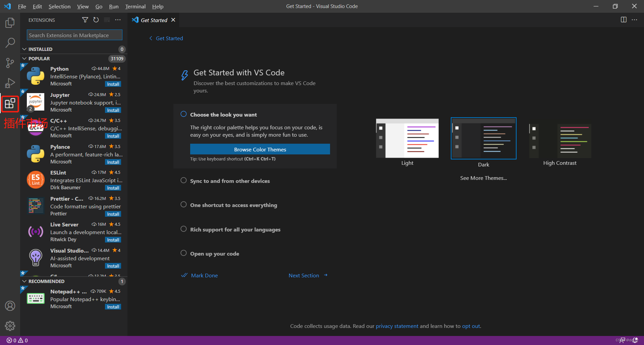Open the Manage gear icon

point(10,326)
